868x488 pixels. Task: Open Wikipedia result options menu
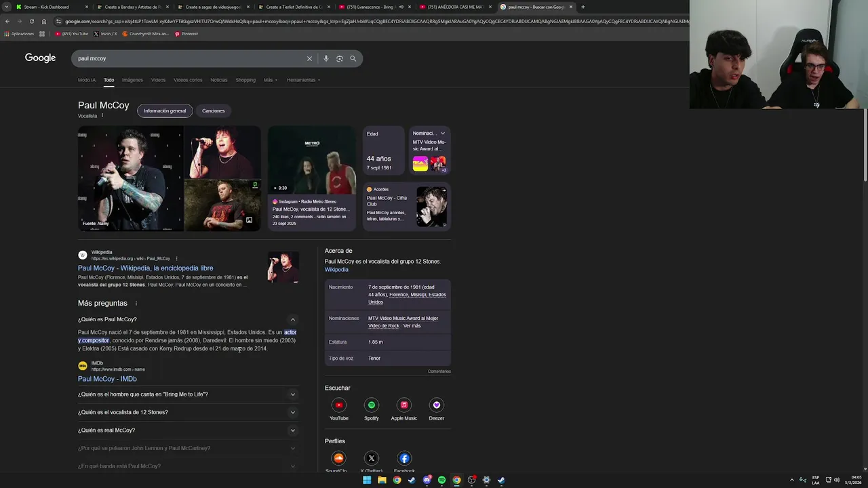tap(176, 258)
